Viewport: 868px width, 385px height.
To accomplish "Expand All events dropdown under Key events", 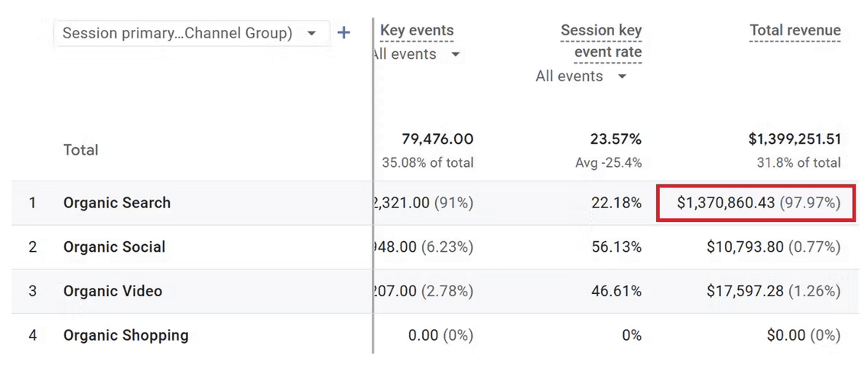I will (x=418, y=54).
